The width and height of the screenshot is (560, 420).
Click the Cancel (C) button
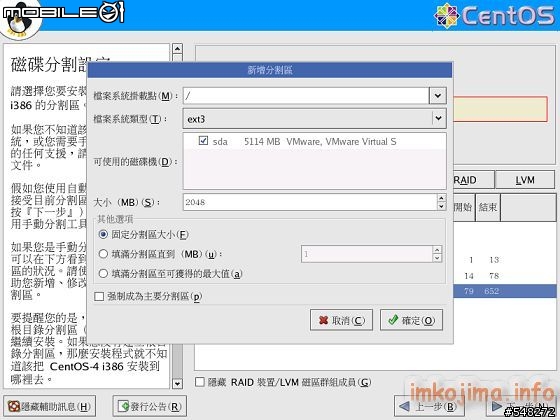pyautogui.click(x=341, y=320)
